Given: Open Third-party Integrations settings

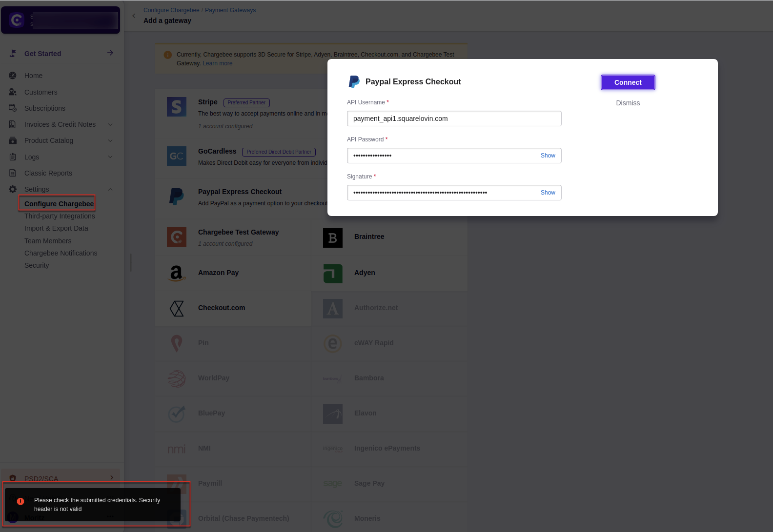Looking at the screenshot, I should pos(60,216).
